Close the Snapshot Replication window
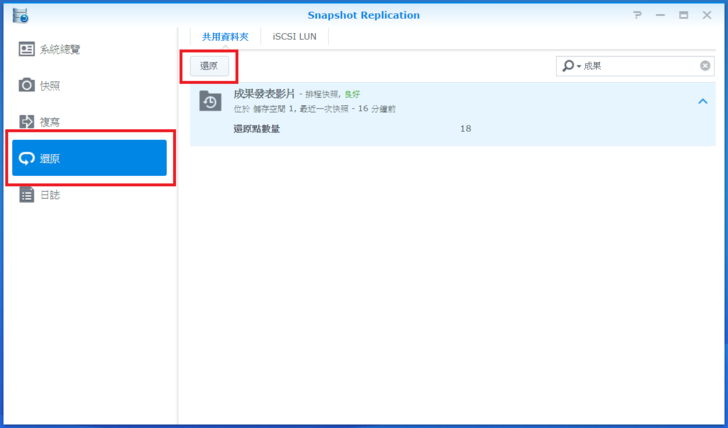 707,15
